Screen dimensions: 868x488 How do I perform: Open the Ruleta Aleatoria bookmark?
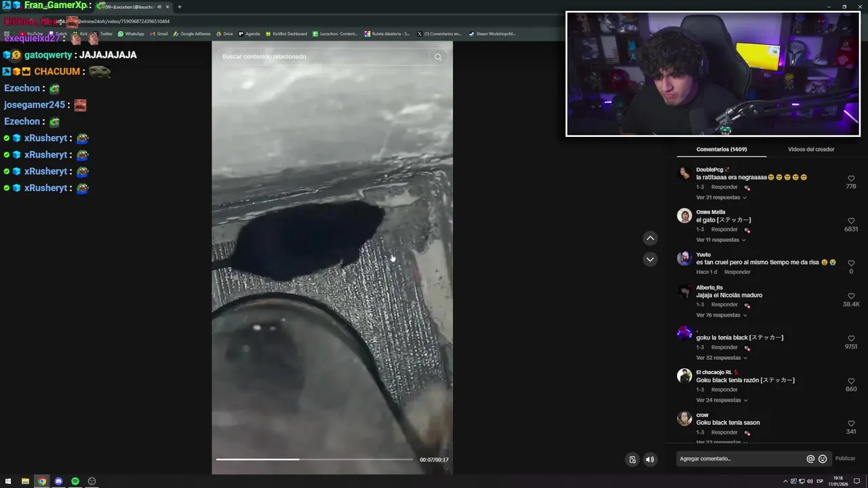point(387,34)
